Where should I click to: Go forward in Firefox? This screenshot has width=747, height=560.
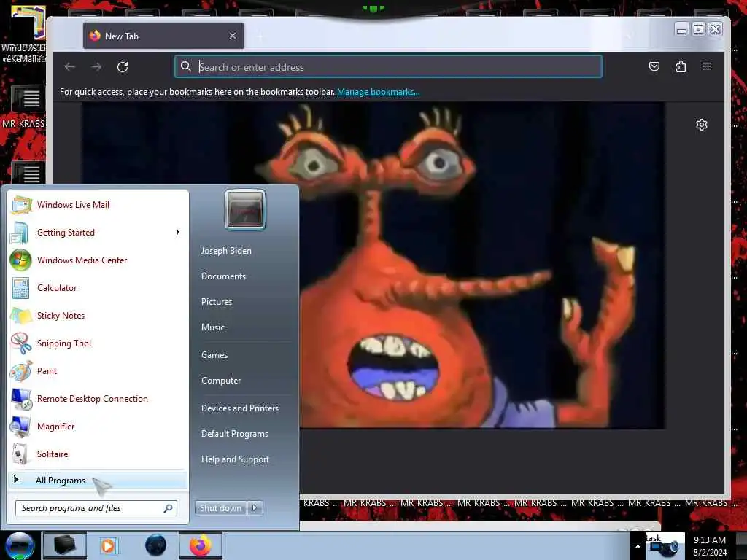click(x=96, y=67)
